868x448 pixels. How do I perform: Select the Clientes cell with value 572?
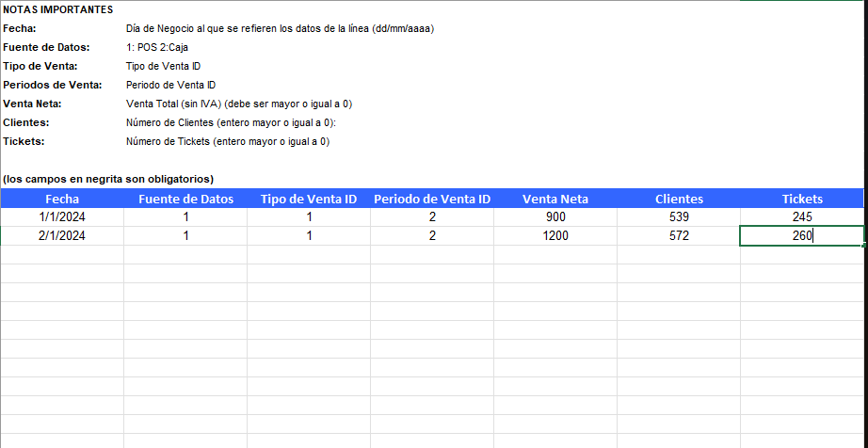[679, 236]
